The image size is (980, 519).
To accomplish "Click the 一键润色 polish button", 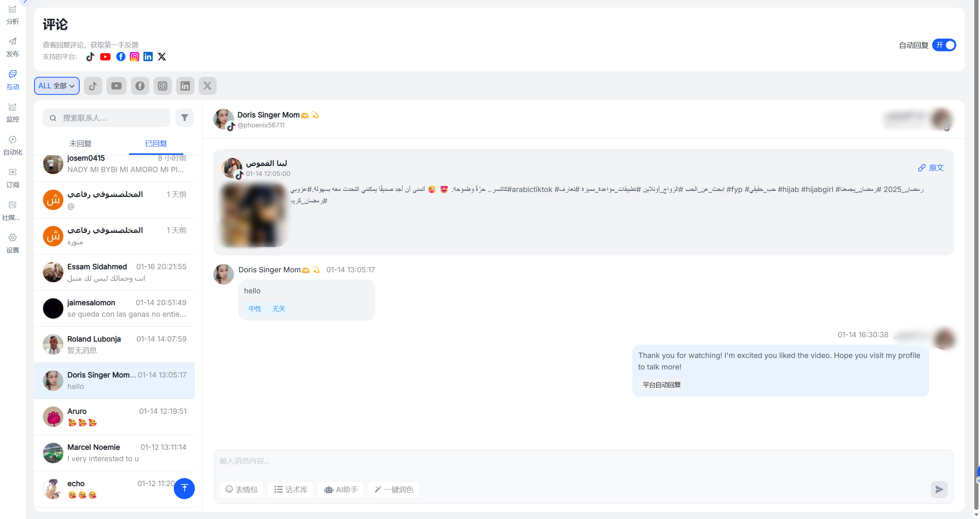I will 394,489.
